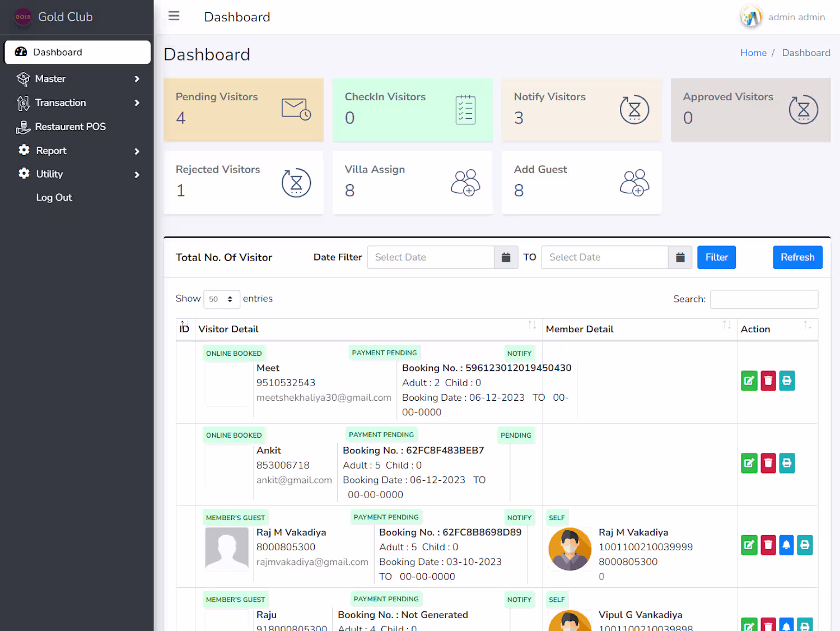The height and width of the screenshot is (631, 840).
Task: Click the Notify Visitors hourglass icon
Action: (634, 109)
